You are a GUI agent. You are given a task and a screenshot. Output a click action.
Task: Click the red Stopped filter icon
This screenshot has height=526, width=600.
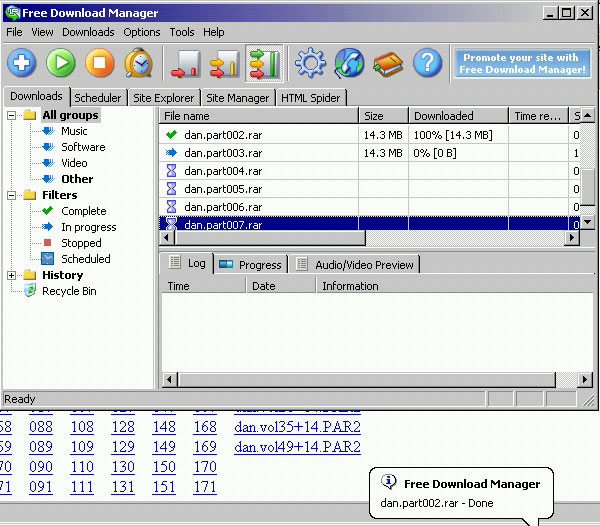47,242
